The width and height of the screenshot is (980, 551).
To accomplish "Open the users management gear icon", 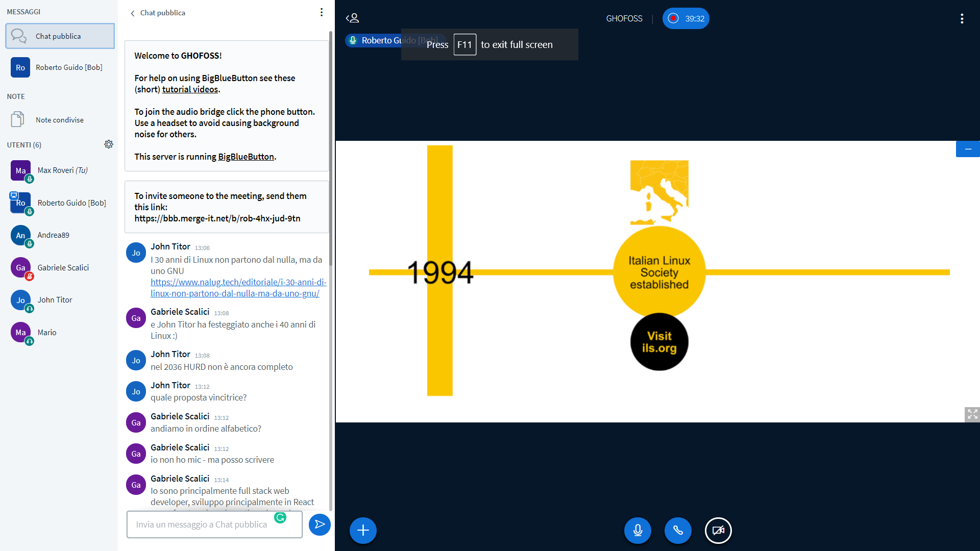I will (109, 144).
